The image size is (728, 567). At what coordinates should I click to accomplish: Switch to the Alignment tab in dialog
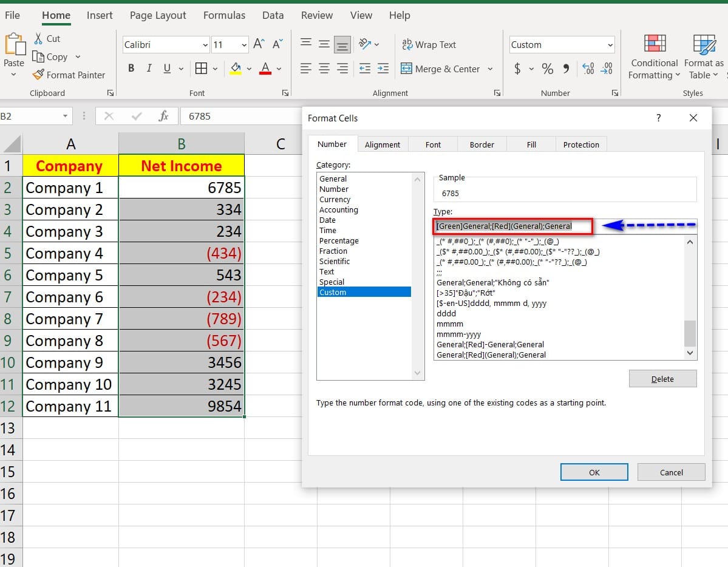[x=382, y=144]
